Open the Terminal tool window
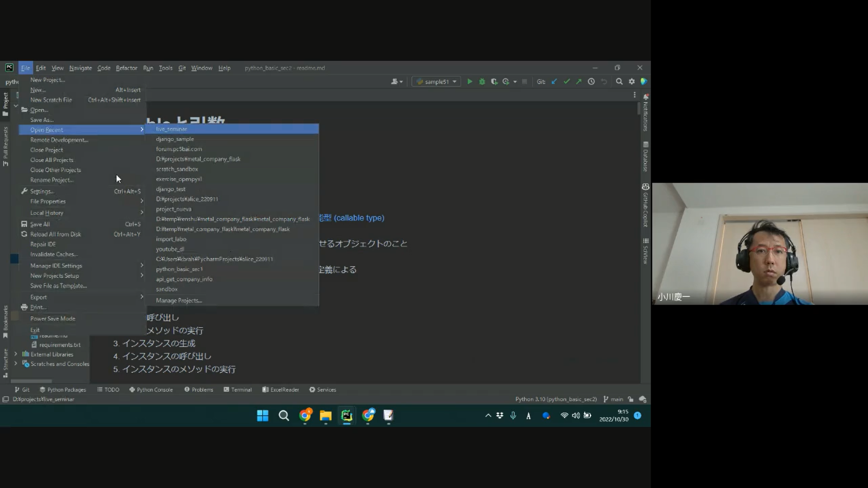The height and width of the screenshot is (488, 868). click(238, 389)
